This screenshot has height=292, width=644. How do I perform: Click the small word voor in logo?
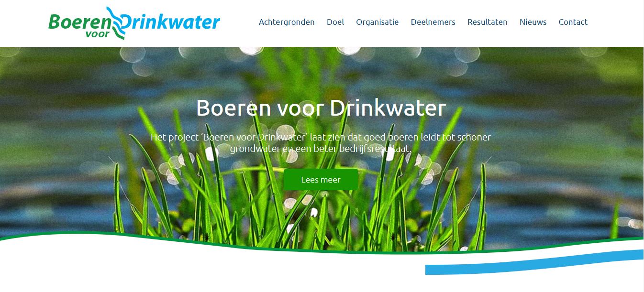(x=97, y=34)
